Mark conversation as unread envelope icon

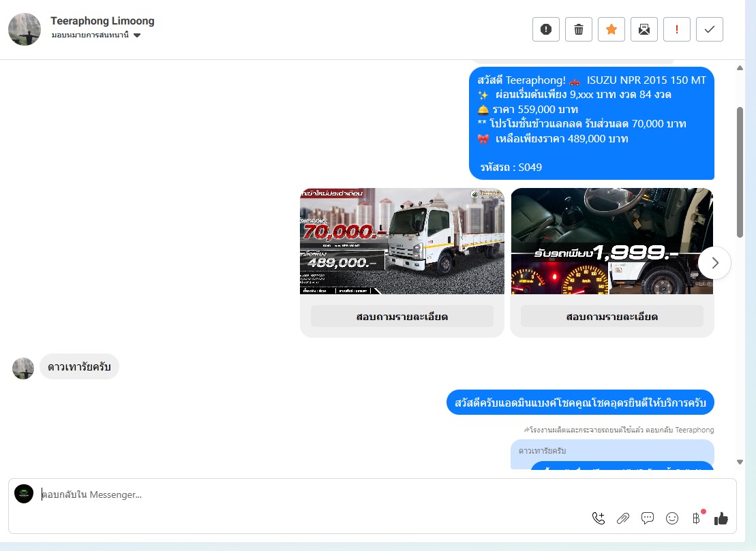[x=644, y=29]
